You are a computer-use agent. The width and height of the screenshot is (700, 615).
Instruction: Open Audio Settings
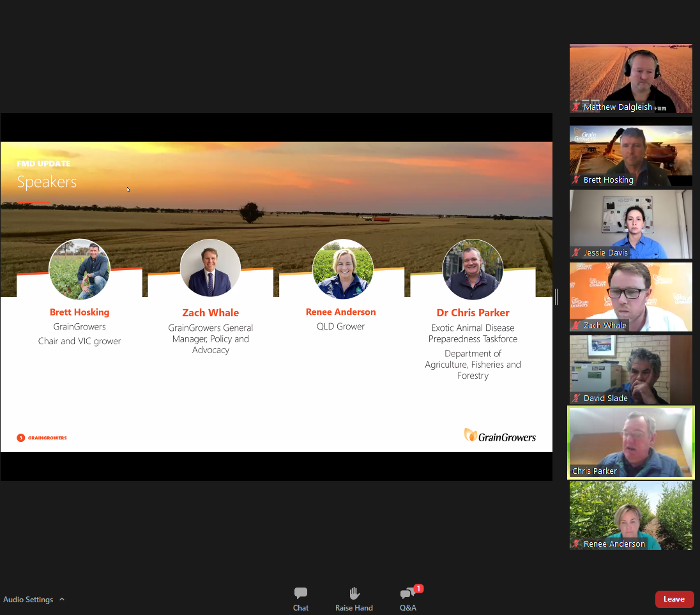(28, 600)
